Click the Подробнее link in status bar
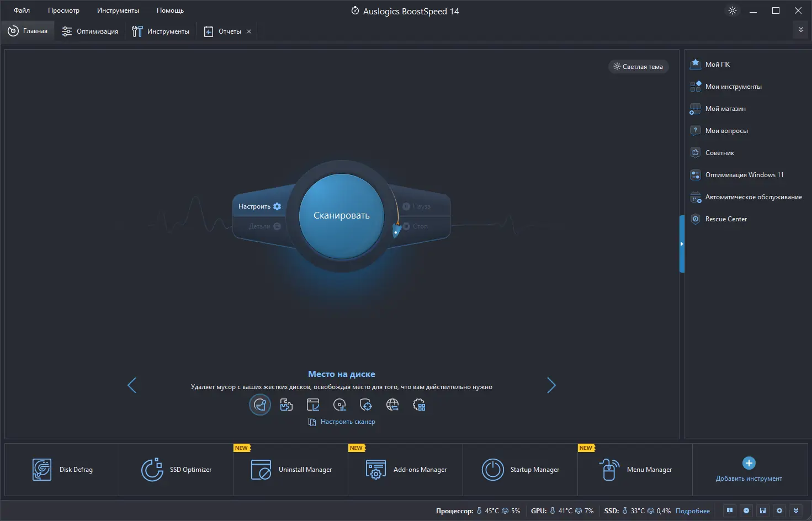Image resolution: width=812 pixels, height=521 pixels. tap(693, 511)
